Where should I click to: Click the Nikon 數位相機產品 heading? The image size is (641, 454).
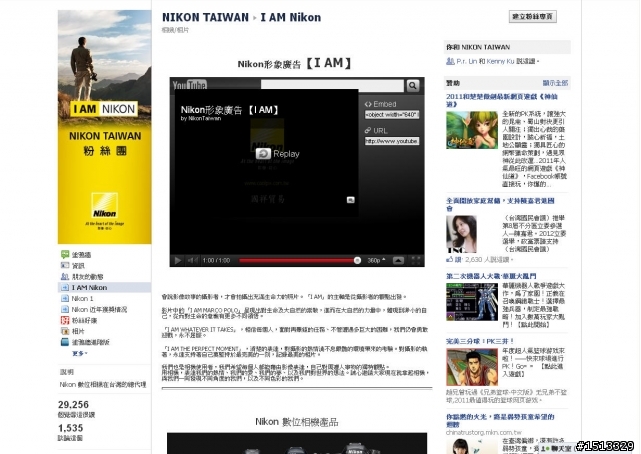point(297,422)
